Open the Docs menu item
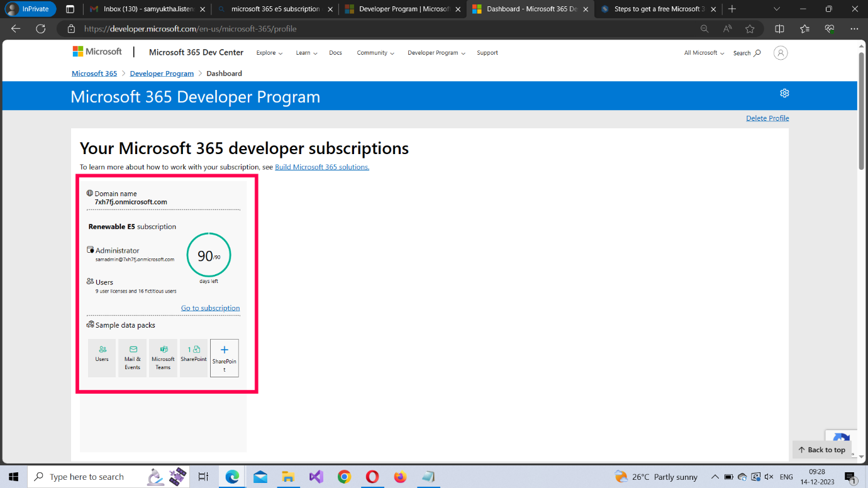The image size is (868, 488). [335, 53]
